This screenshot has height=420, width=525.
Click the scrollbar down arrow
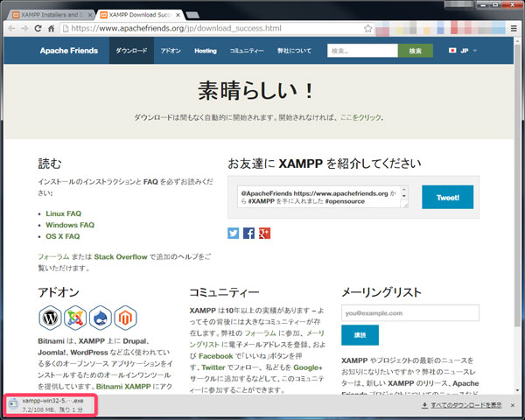pyautogui.click(x=518, y=390)
